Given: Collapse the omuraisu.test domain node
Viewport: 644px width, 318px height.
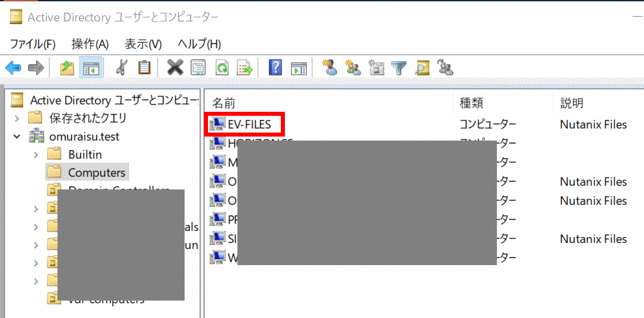Looking at the screenshot, I should [x=17, y=137].
